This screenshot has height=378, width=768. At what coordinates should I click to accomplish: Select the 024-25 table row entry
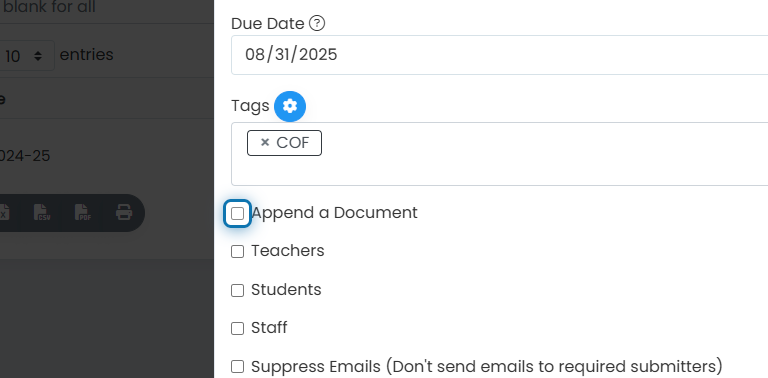click(x=24, y=156)
